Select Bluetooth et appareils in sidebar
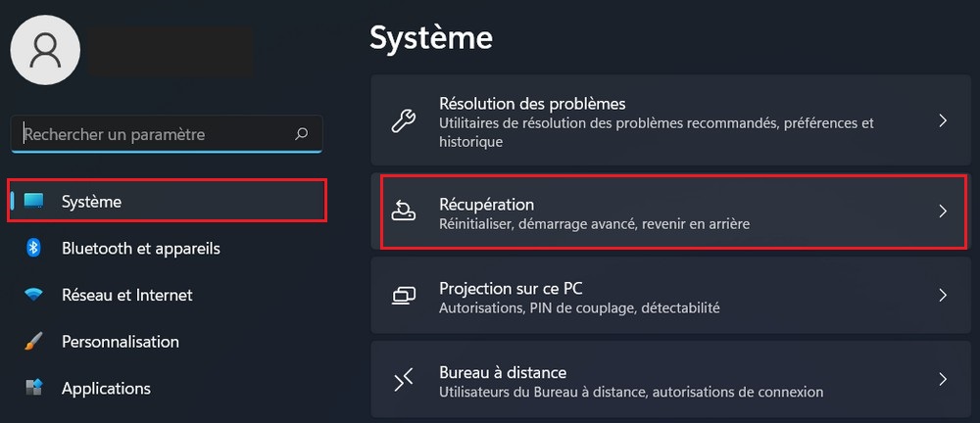This screenshot has width=980, height=423. pyautogui.click(x=140, y=248)
